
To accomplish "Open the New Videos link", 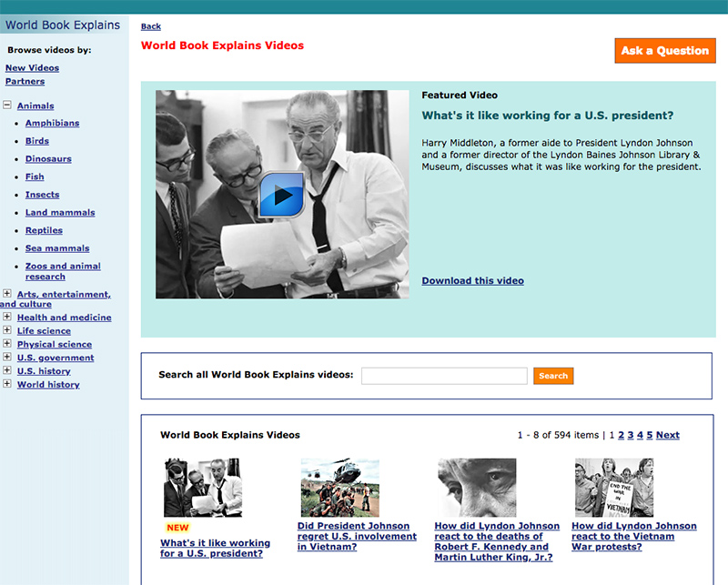I will pyautogui.click(x=32, y=68).
